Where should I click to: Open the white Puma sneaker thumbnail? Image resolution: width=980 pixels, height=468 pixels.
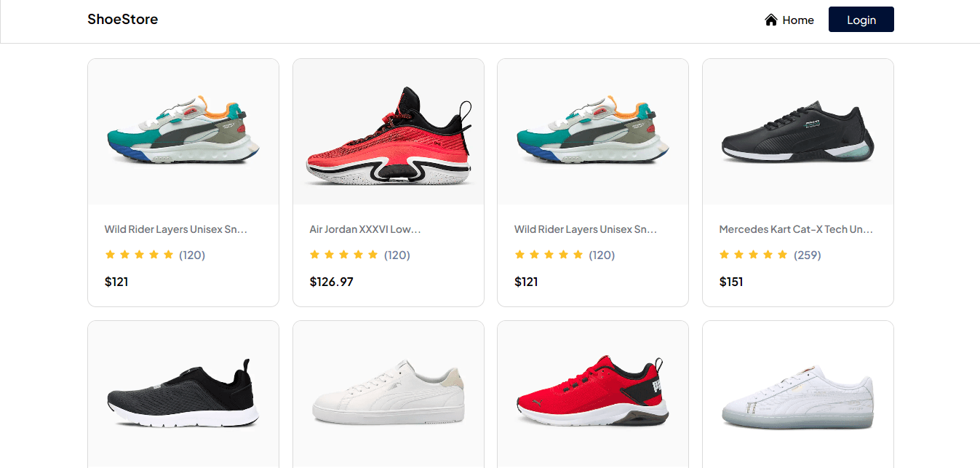tap(389, 394)
